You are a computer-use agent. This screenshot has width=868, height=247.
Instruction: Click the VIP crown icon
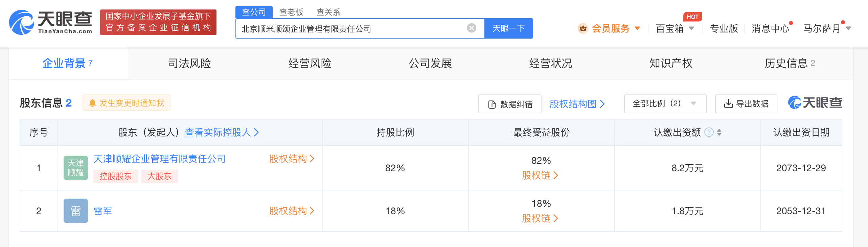point(583,28)
